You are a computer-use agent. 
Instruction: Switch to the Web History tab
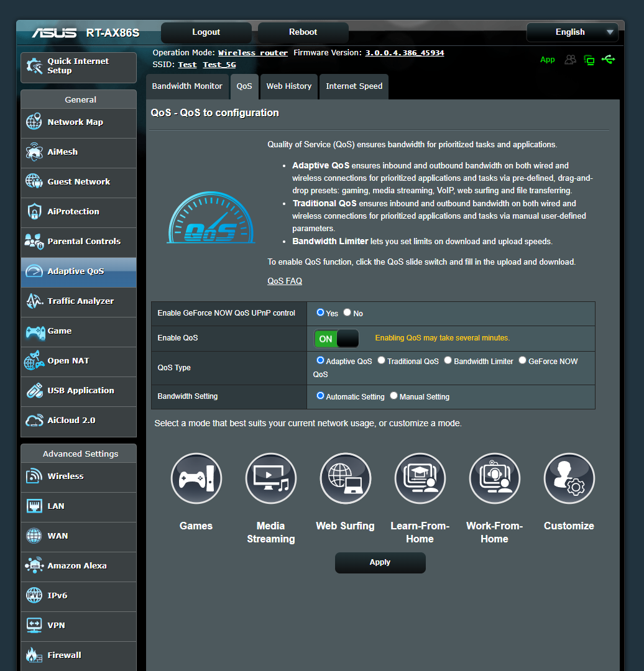(x=288, y=86)
